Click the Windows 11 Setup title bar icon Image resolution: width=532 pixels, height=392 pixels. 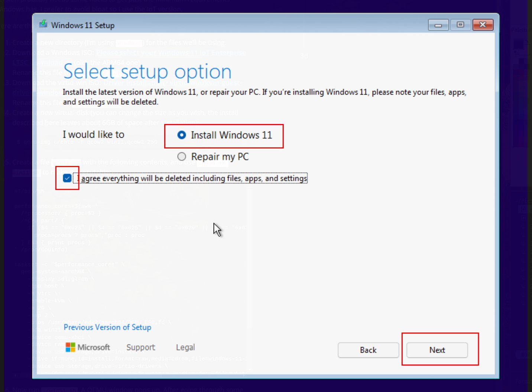[x=43, y=24]
